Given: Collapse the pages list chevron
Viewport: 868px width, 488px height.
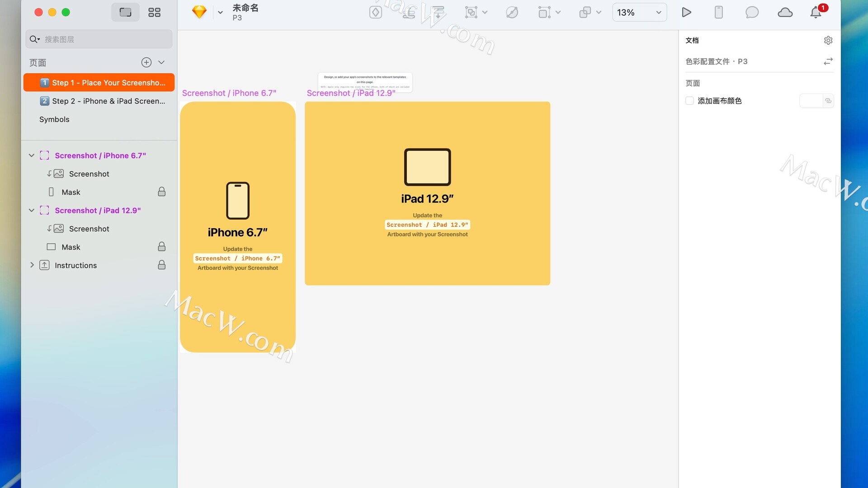Looking at the screenshot, I should point(161,62).
